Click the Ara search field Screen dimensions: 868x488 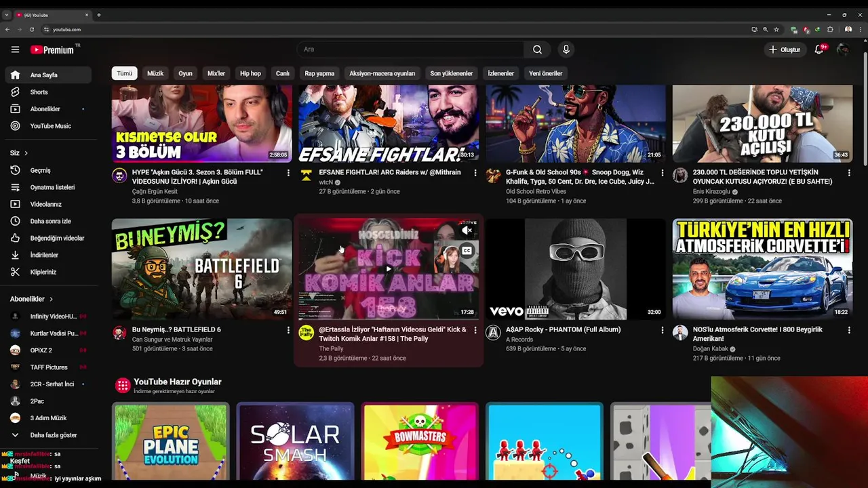[410, 49]
